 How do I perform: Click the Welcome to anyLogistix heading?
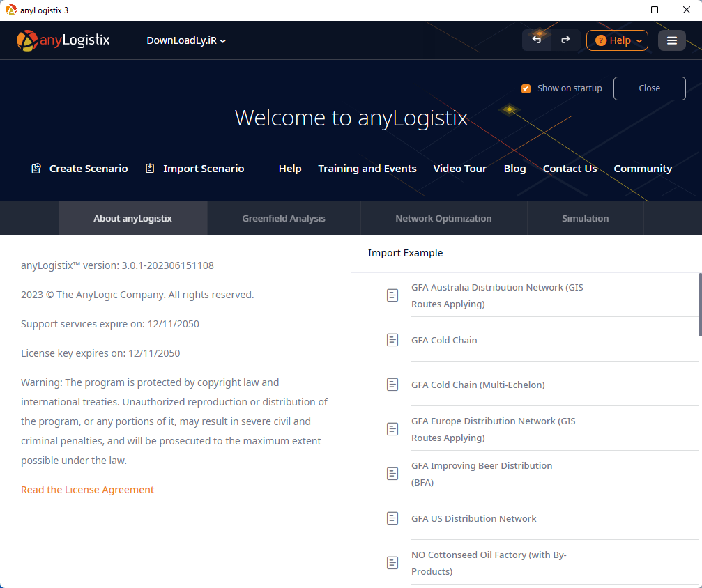(x=351, y=118)
